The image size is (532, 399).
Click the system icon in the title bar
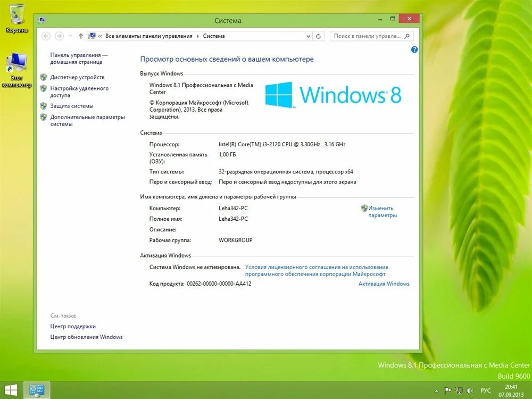pyautogui.click(x=41, y=20)
